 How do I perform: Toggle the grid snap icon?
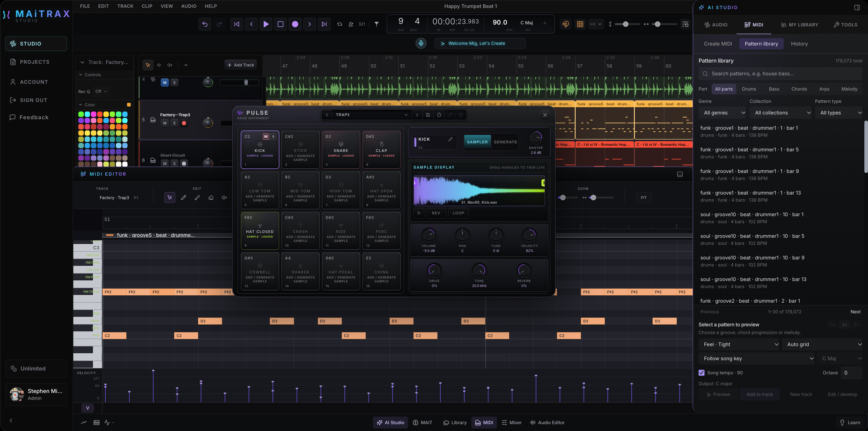(580, 24)
